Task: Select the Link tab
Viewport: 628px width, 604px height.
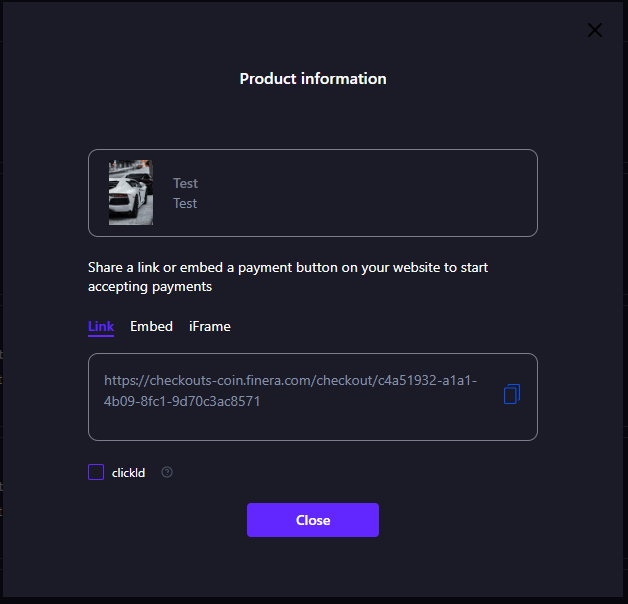Action: click(x=101, y=326)
